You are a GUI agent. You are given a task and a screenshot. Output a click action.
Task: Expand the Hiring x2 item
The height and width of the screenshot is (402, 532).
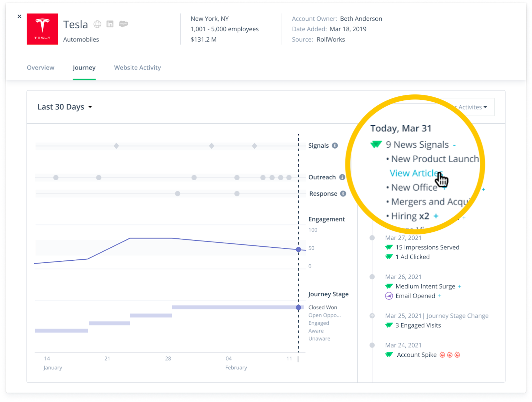click(x=436, y=216)
